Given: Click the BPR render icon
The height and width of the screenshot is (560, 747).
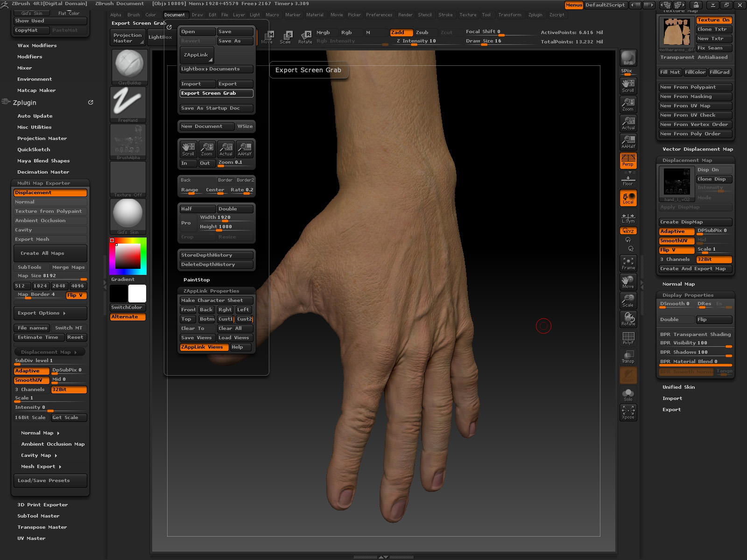Looking at the screenshot, I should coord(628,58).
